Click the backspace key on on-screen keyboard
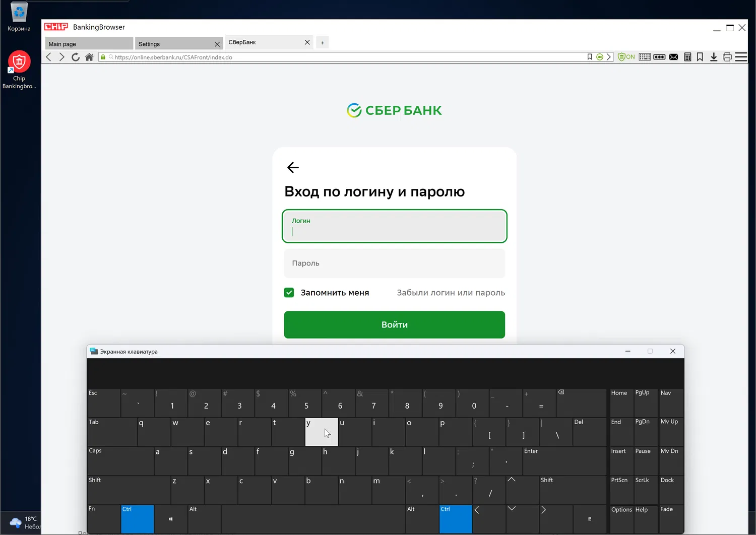 [581, 403]
